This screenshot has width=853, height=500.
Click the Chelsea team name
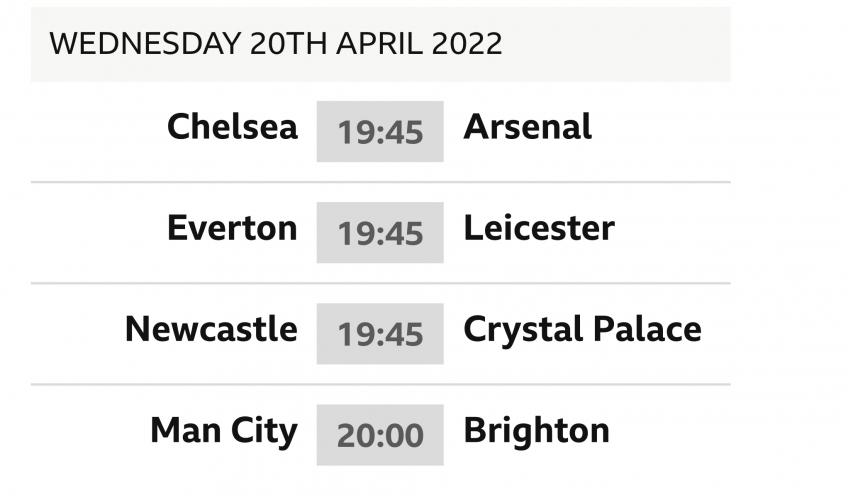click(x=232, y=127)
